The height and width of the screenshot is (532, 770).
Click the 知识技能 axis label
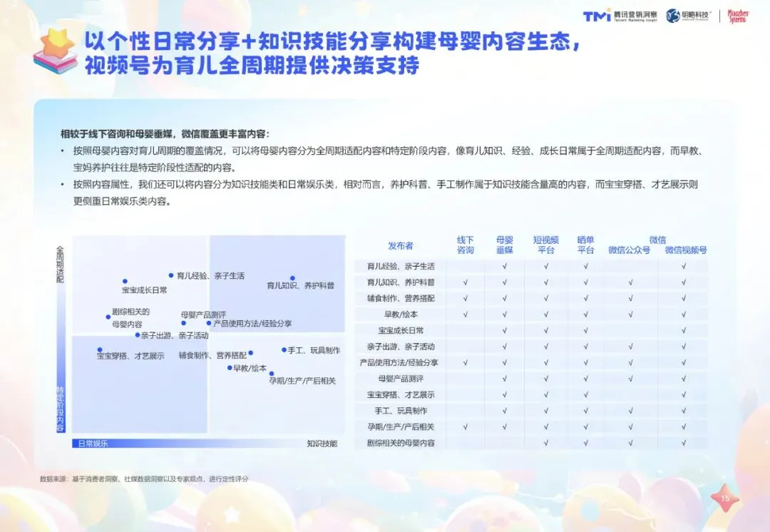tap(322, 444)
